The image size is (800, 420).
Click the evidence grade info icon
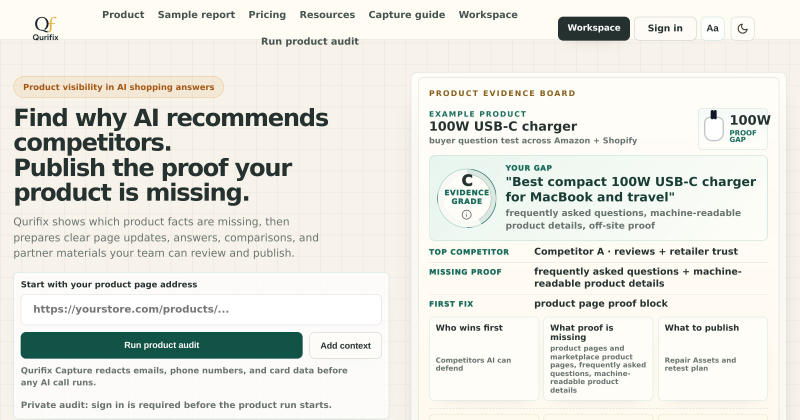(x=466, y=215)
